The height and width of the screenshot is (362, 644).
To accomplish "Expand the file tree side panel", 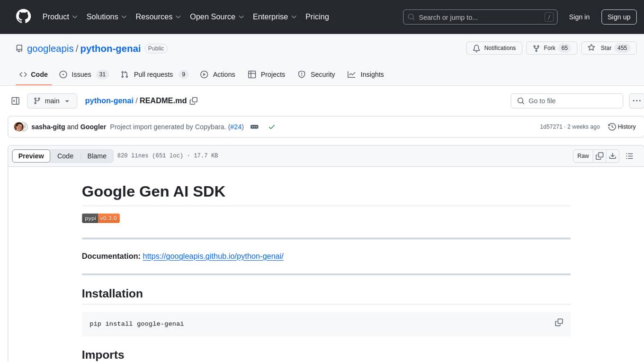I will (x=16, y=101).
